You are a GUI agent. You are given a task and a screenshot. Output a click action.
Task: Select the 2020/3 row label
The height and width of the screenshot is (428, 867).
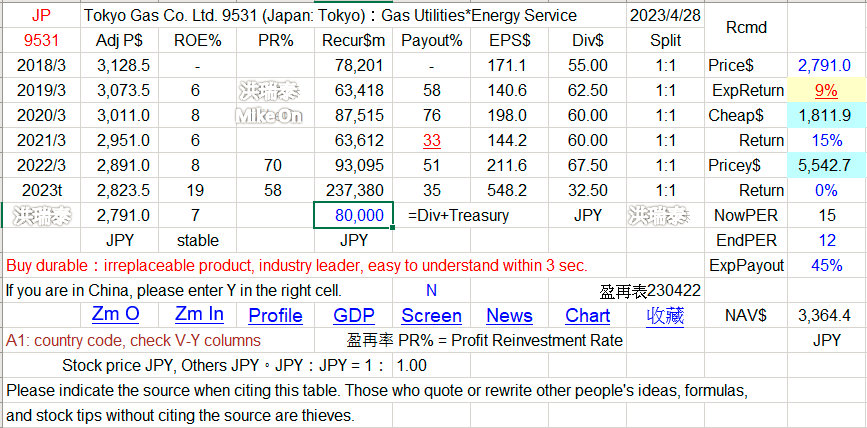pos(41,116)
